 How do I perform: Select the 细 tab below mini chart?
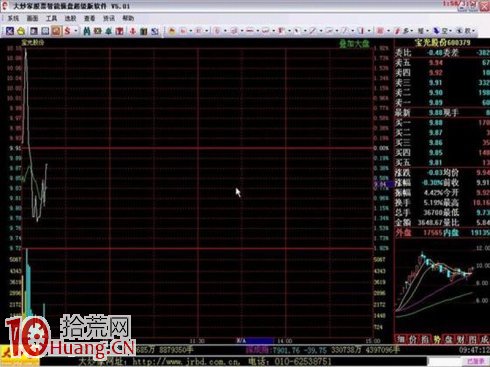(401, 340)
